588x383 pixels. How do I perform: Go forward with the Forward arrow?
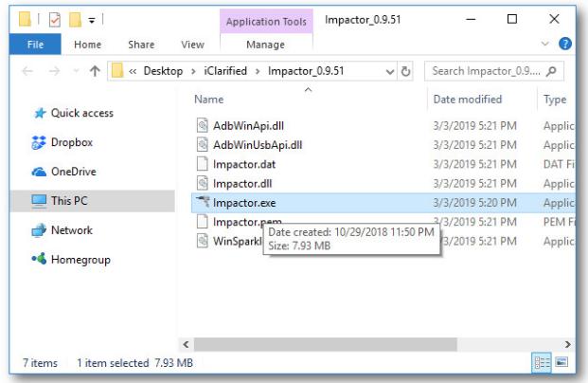[x=55, y=70]
